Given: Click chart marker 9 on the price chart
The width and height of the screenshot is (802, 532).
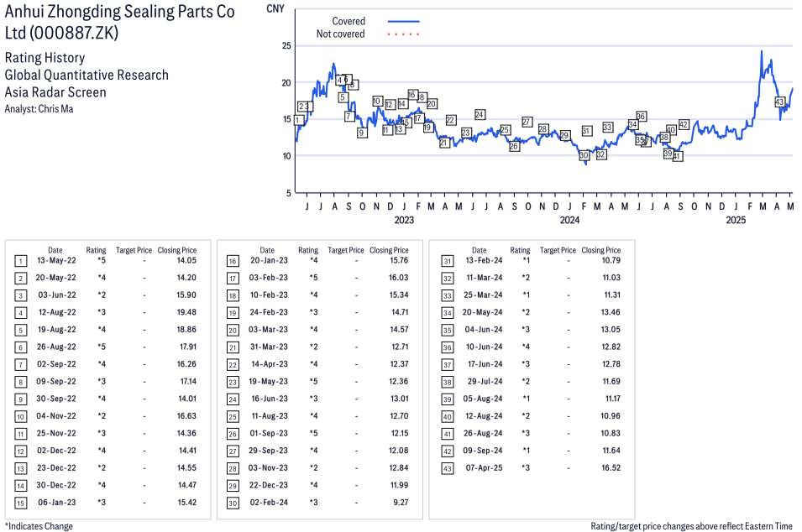Looking at the screenshot, I should 362,133.
